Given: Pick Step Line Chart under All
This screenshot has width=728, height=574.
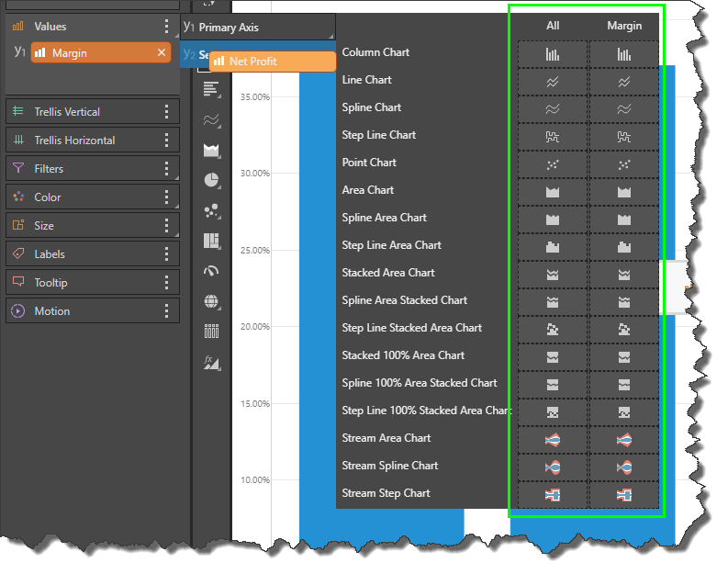Looking at the screenshot, I should coord(553,137).
